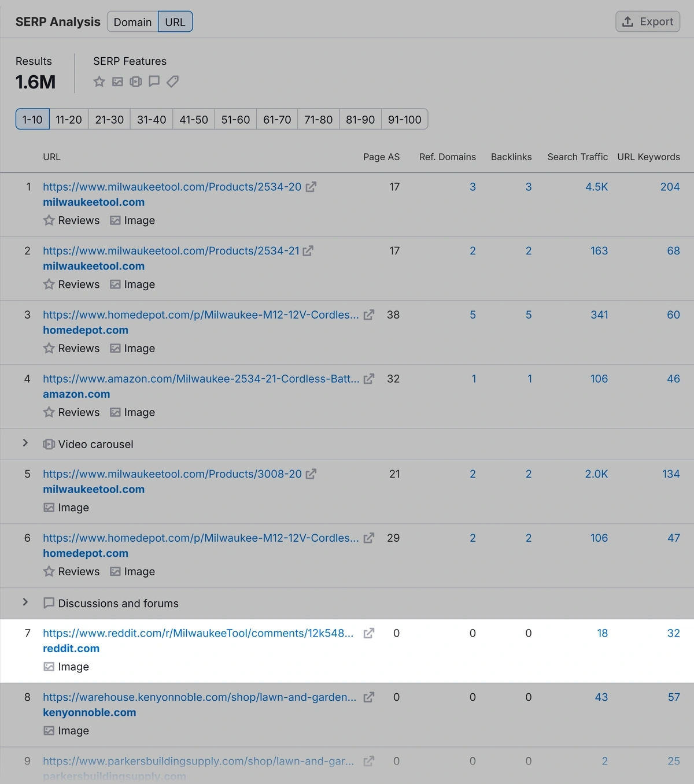
Task: Click Reviews star icon in row 1
Action: pyautogui.click(x=49, y=220)
